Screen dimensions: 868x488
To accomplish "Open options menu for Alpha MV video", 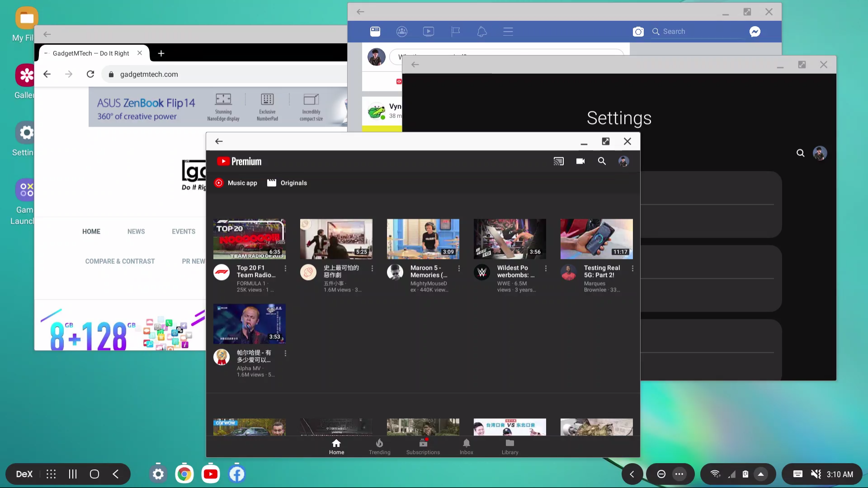I will (285, 353).
